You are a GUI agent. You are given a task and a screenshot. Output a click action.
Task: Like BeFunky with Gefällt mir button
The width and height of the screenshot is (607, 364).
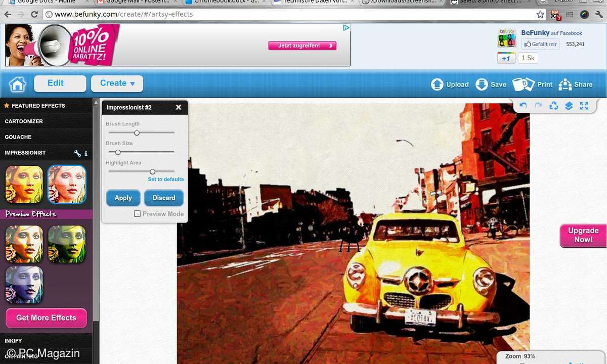point(540,44)
